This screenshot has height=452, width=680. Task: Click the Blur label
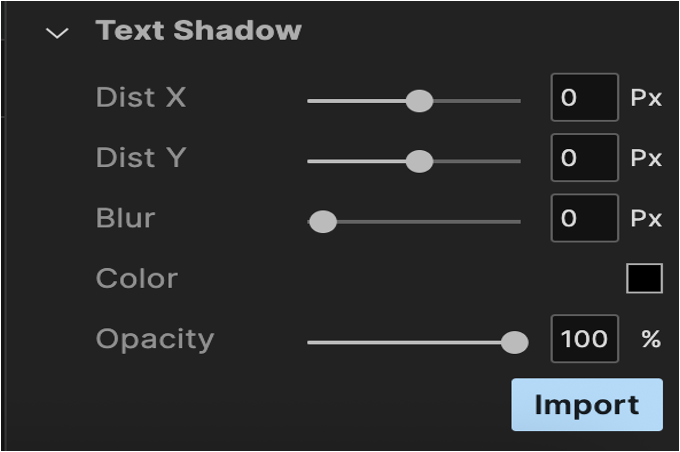click(125, 218)
